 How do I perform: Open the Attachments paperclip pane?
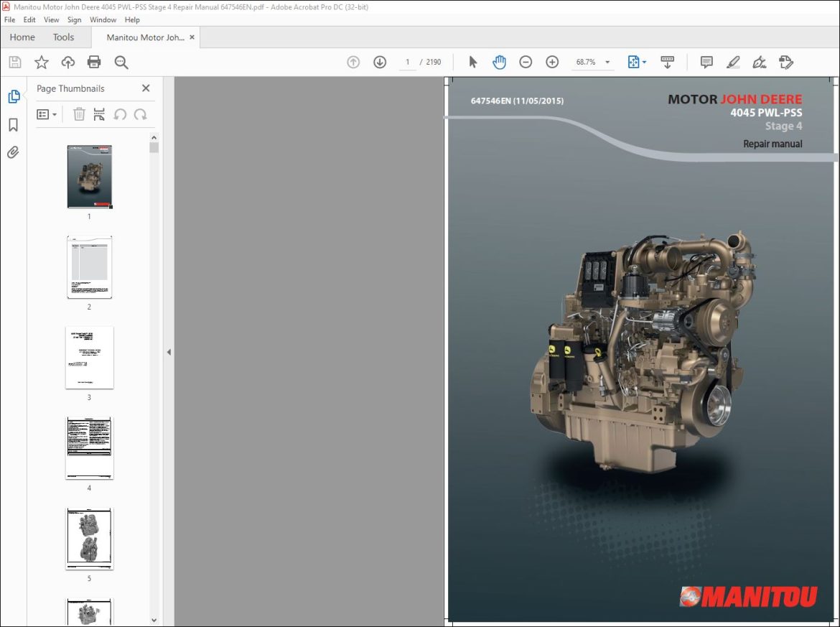click(14, 153)
